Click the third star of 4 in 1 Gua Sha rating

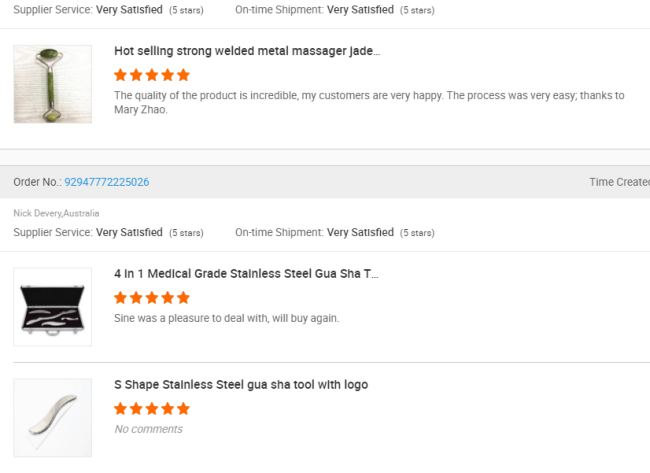pyautogui.click(x=152, y=298)
